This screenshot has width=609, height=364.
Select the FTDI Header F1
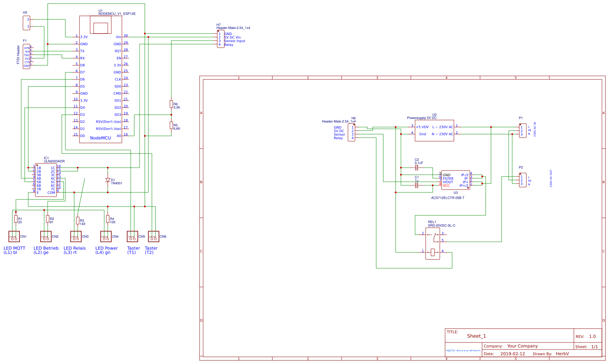click(26, 56)
